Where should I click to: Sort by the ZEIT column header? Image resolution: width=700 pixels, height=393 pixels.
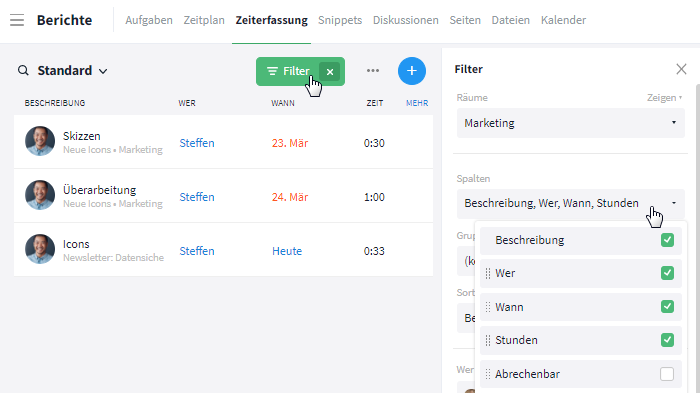click(x=375, y=103)
